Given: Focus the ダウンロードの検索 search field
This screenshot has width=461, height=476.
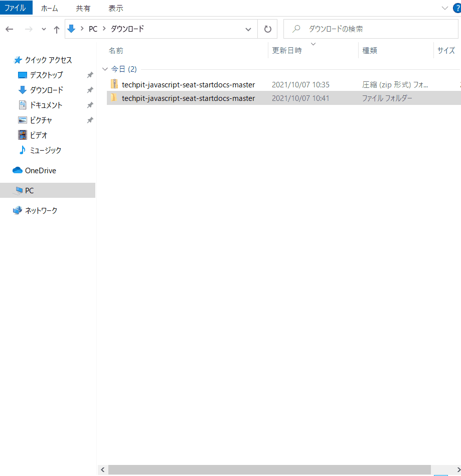Looking at the screenshot, I should click(371, 29).
